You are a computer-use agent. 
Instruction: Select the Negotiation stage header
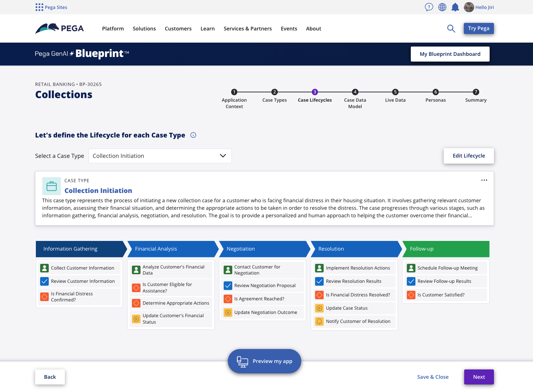tap(265, 249)
